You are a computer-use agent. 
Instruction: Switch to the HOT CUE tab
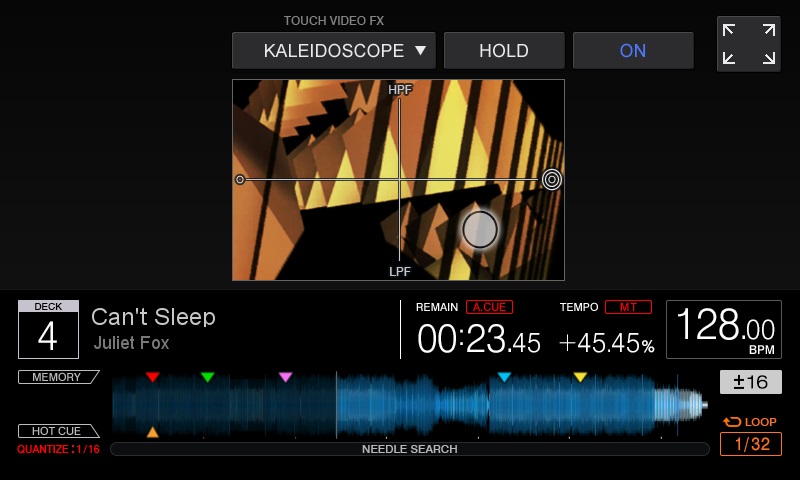pos(58,431)
